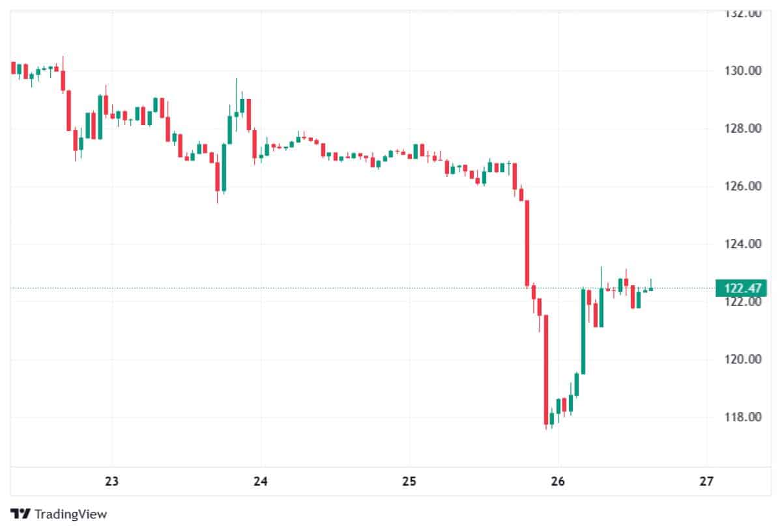Click the 124.00 price axis label
782x532 pixels.
click(744, 245)
